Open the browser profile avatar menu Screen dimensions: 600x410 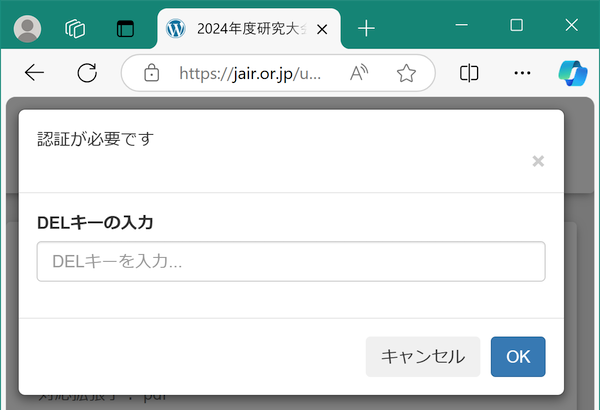click(27, 29)
